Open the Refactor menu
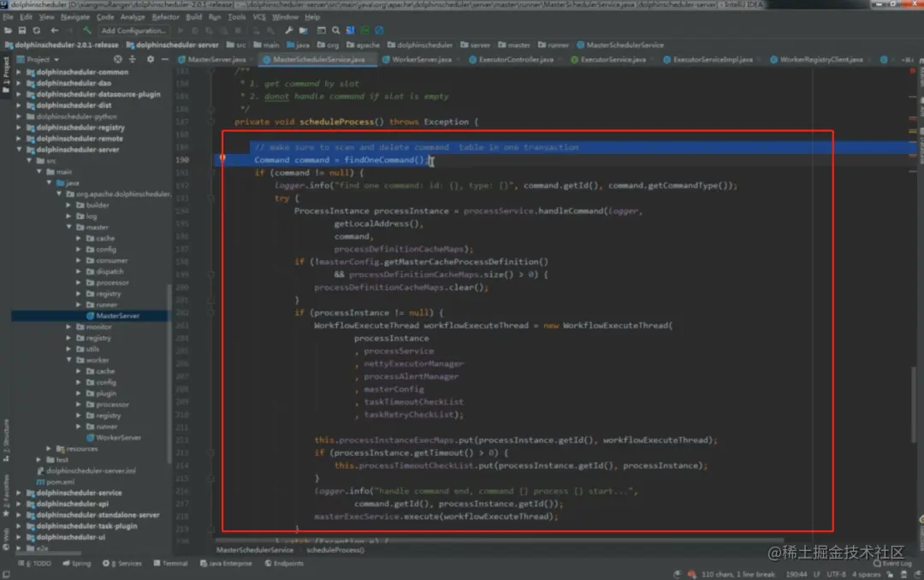This screenshot has width=924, height=580. [x=166, y=17]
